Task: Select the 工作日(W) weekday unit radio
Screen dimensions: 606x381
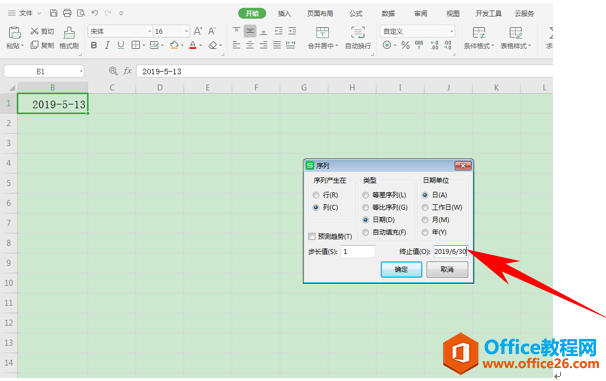Action: coord(425,208)
